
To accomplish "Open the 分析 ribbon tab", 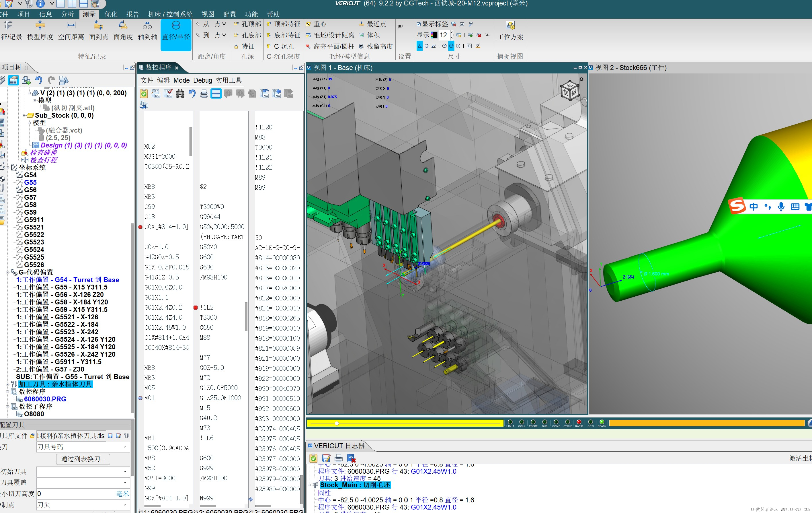I will pyautogui.click(x=67, y=14).
